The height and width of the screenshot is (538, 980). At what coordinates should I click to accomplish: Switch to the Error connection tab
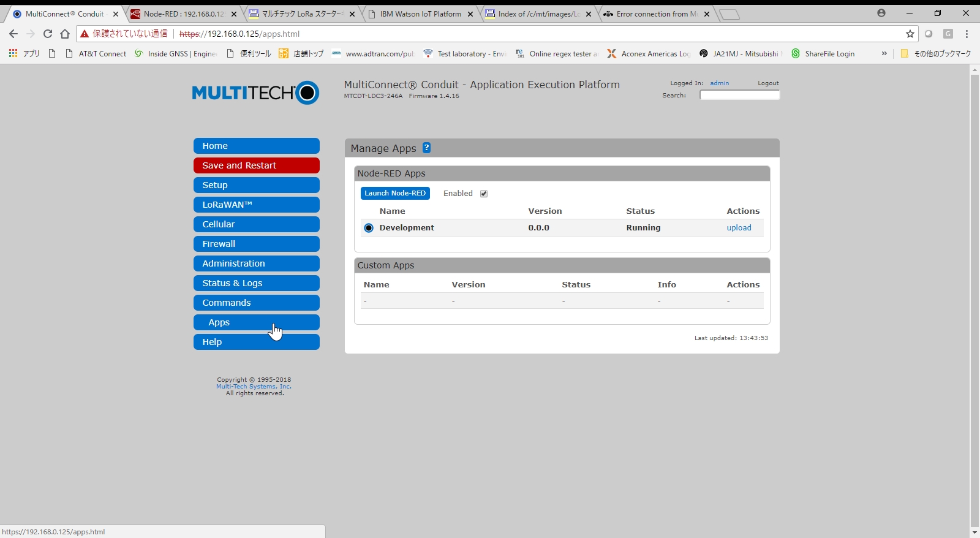[657, 14]
